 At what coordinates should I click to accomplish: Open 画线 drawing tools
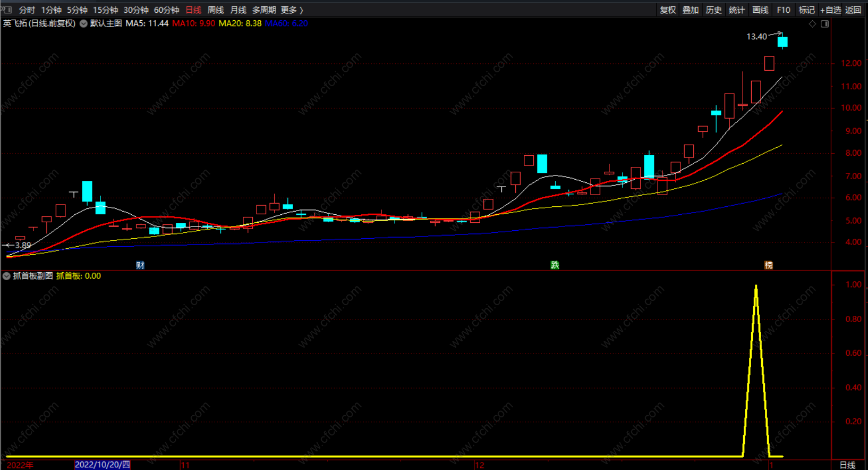pyautogui.click(x=760, y=10)
